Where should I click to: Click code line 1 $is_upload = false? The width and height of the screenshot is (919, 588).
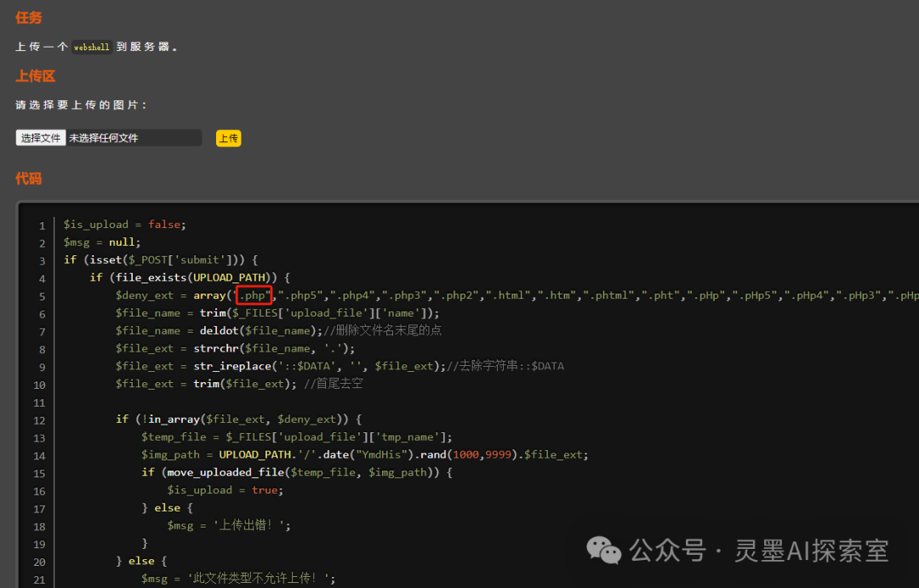(125, 225)
